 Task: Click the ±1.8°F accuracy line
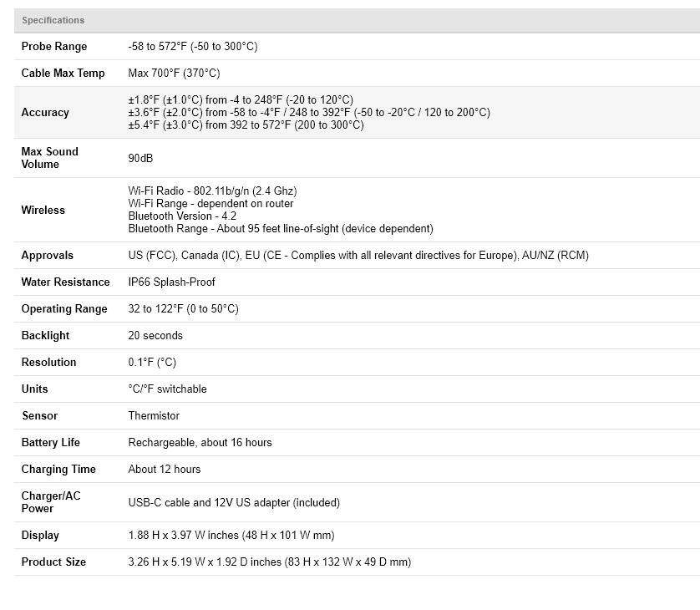tap(241, 100)
